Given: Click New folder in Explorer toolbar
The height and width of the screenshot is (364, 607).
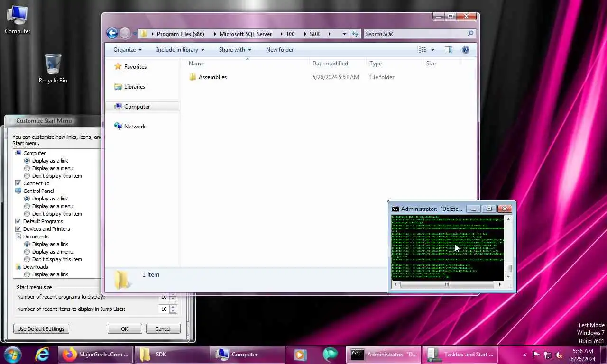Looking at the screenshot, I should pos(280,50).
